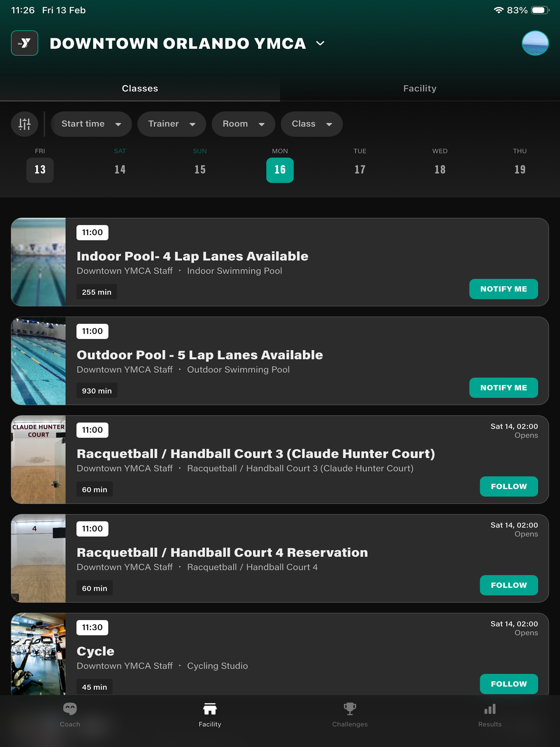This screenshot has width=560, height=747.
Task: Tap the 930 min duration badge
Action: 97,390
